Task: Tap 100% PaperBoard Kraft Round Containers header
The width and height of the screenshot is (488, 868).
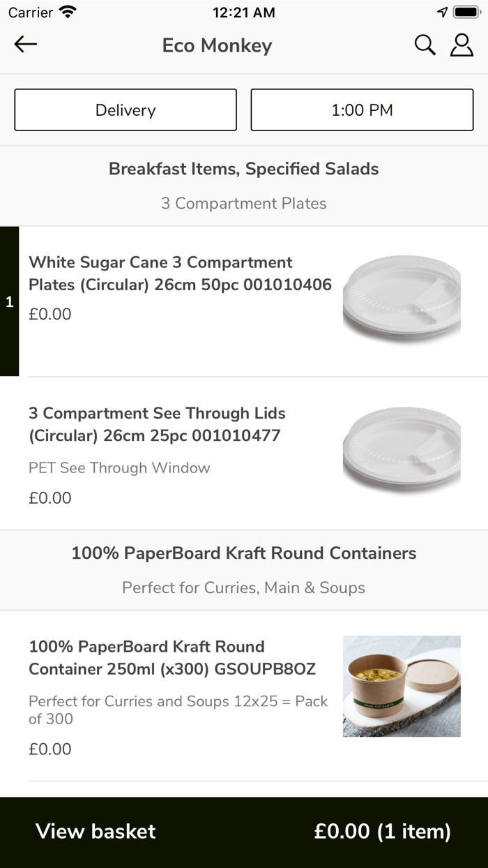Action: (x=244, y=553)
